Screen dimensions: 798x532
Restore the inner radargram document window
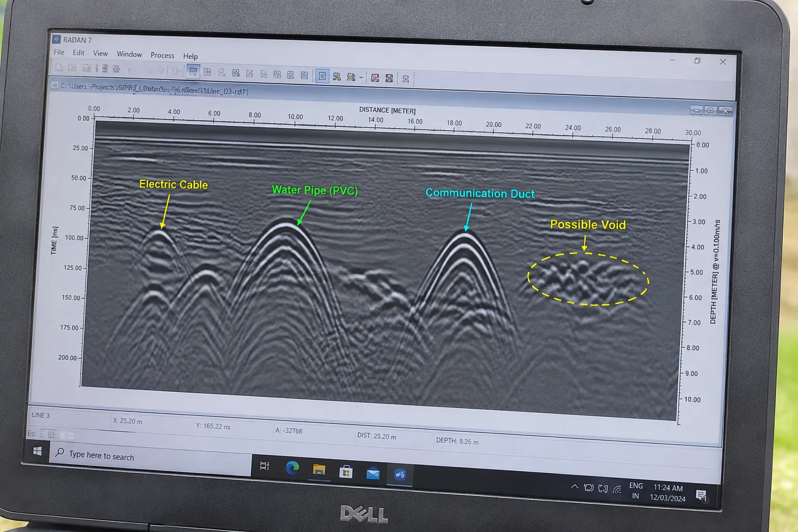click(711, 110)
